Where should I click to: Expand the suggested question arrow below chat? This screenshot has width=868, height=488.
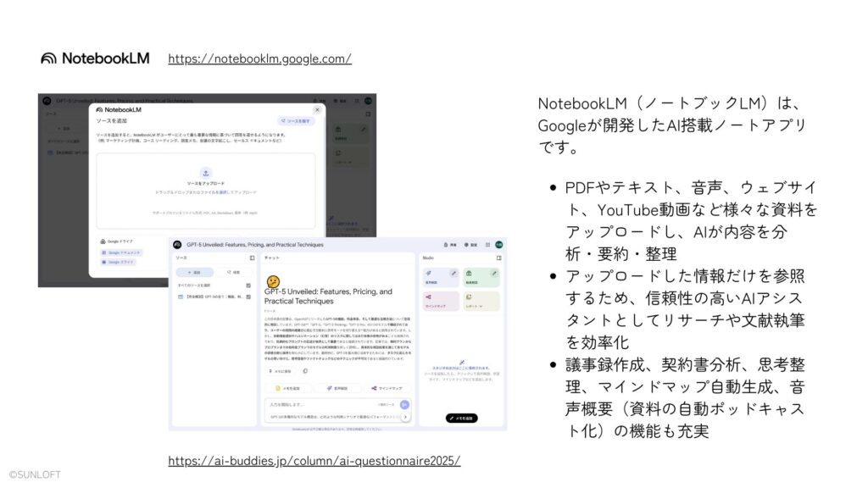tap(405, 417)
